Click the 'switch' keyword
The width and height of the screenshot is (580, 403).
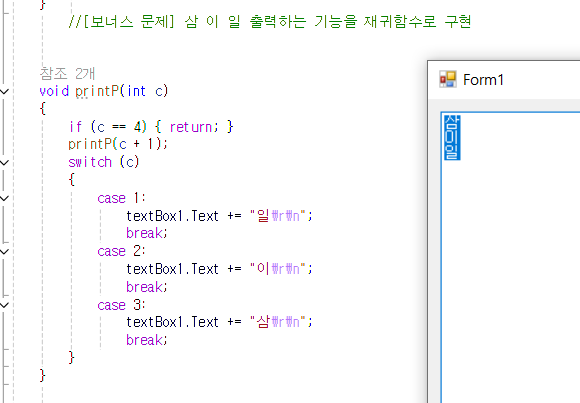[x=90, y=162]
